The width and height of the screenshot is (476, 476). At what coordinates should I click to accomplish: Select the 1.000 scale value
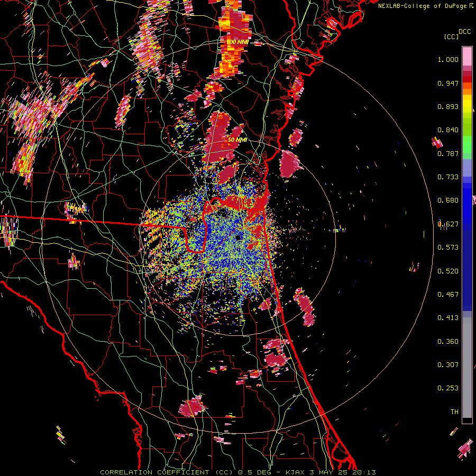pos(448,59)
